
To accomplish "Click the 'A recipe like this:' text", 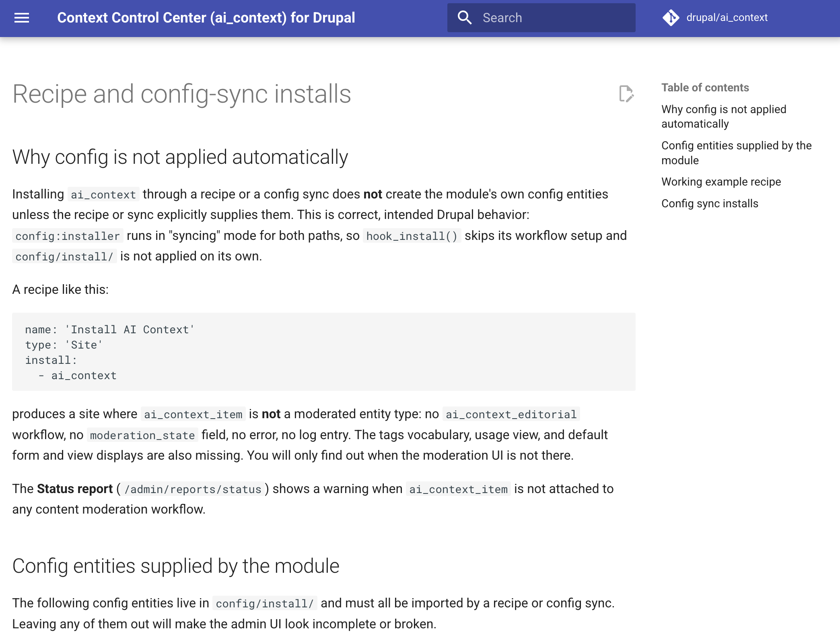I will click(x=60, y=290).
